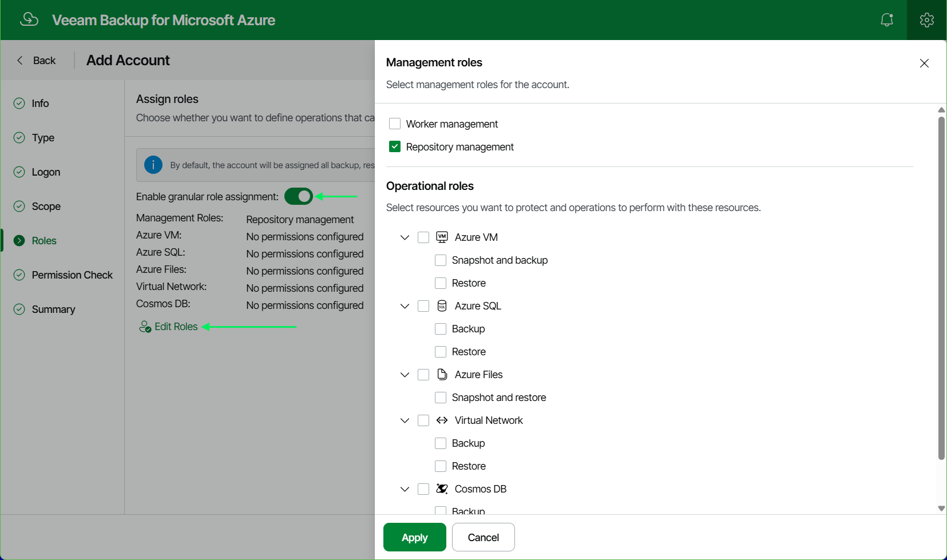Disable granular role assignment toggle
The width and height of the screenshot is (947, 560).
[x=299, y=196]
